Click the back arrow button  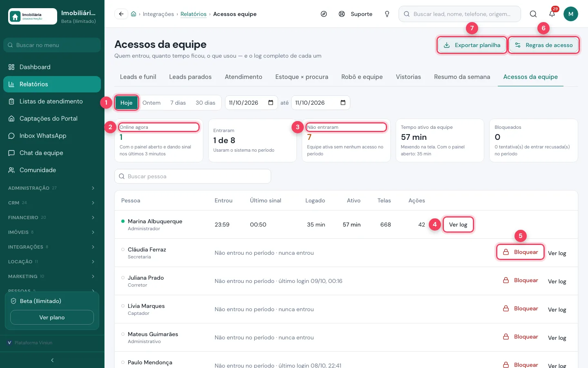tap(121, 14)
